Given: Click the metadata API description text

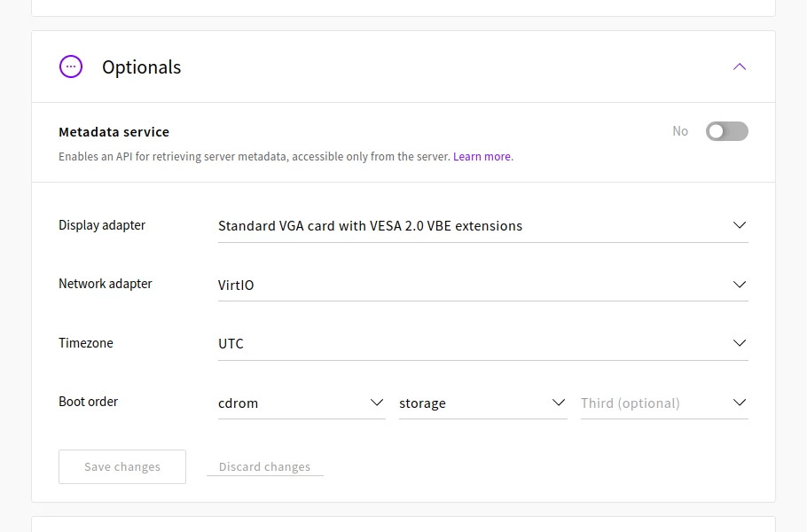Looking at the screenshot, I should point(255,156).
